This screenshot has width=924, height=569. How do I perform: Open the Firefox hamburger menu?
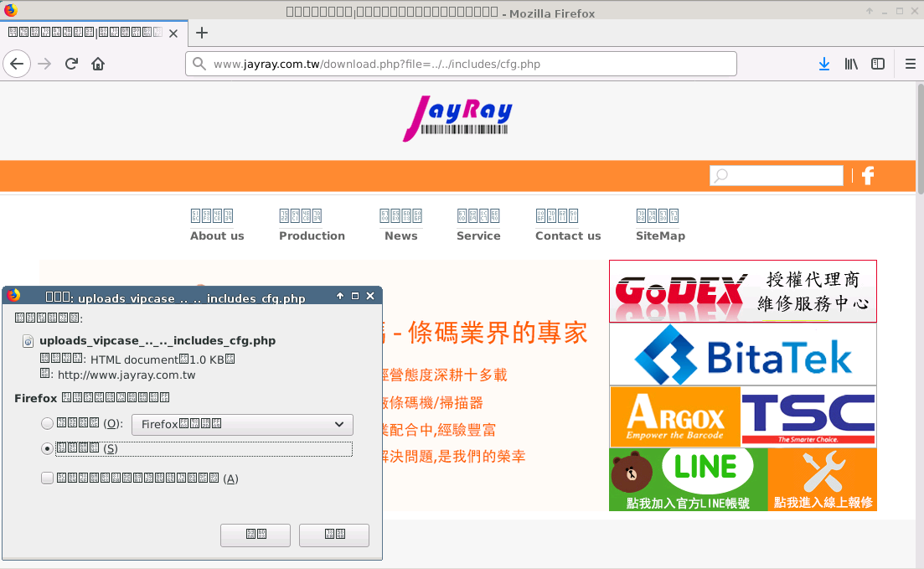pos(910,64)
